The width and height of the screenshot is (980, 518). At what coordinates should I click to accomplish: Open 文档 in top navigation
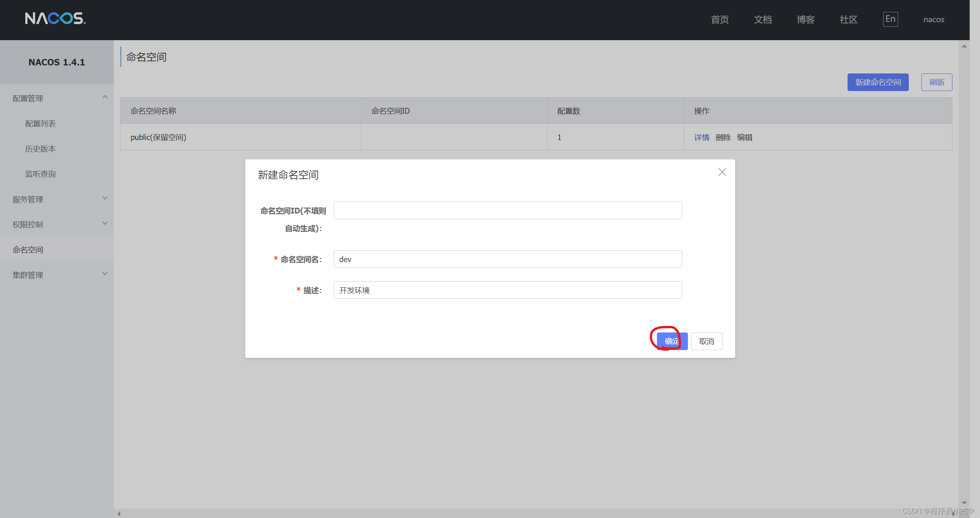tap(763, 20)
